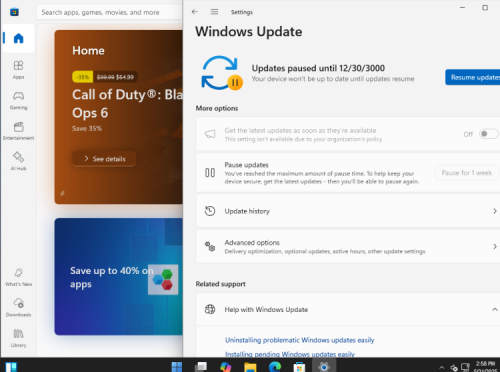
Task: Click See details for Call of Duty
Action: (104, 159)
